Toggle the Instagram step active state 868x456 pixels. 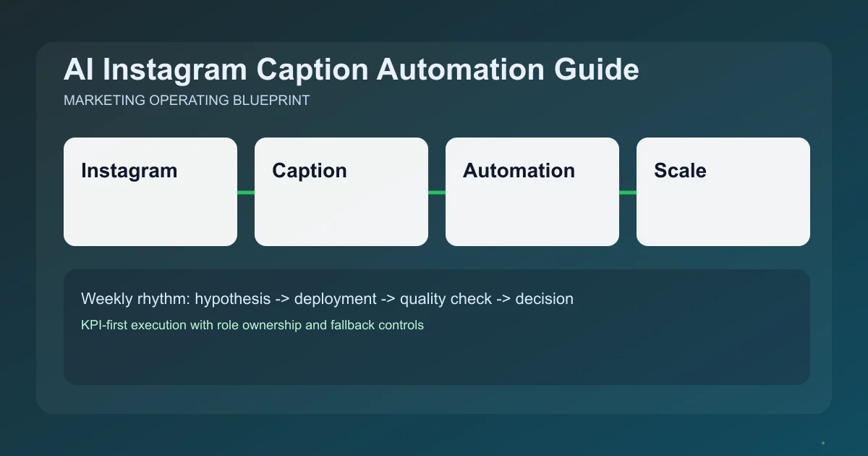pos(150,191)
